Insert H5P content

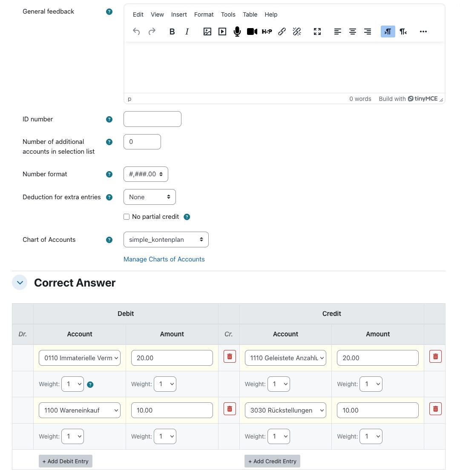[267, 32]
